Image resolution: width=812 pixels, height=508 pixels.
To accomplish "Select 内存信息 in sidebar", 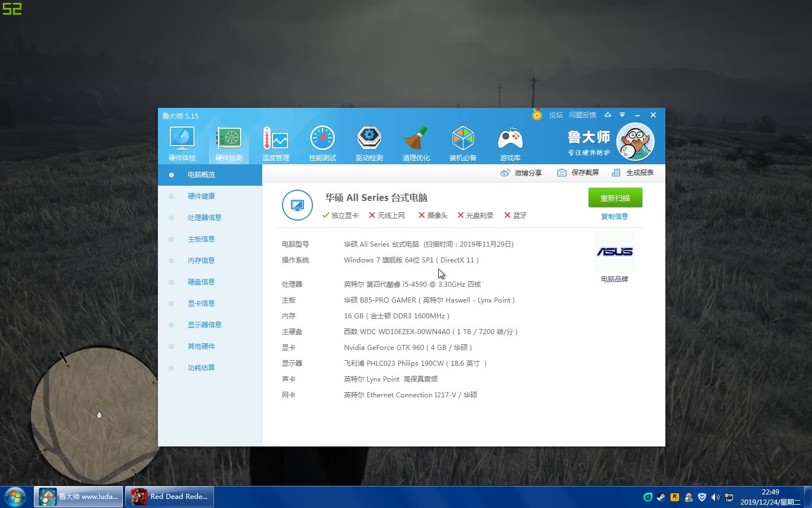I will point(210,261).
